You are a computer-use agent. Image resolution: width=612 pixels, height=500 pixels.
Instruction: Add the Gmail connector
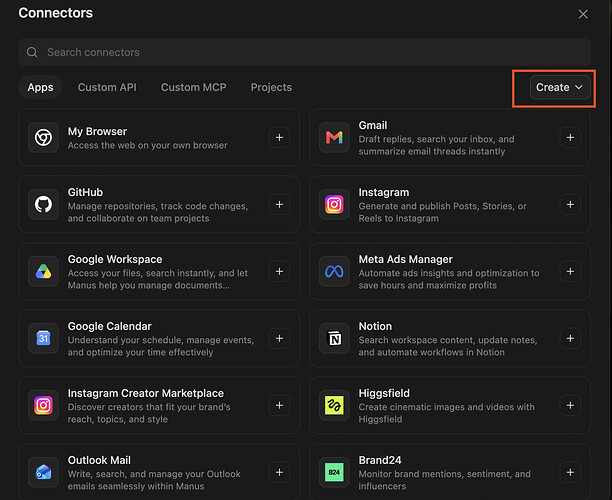[x=570, y=137]
